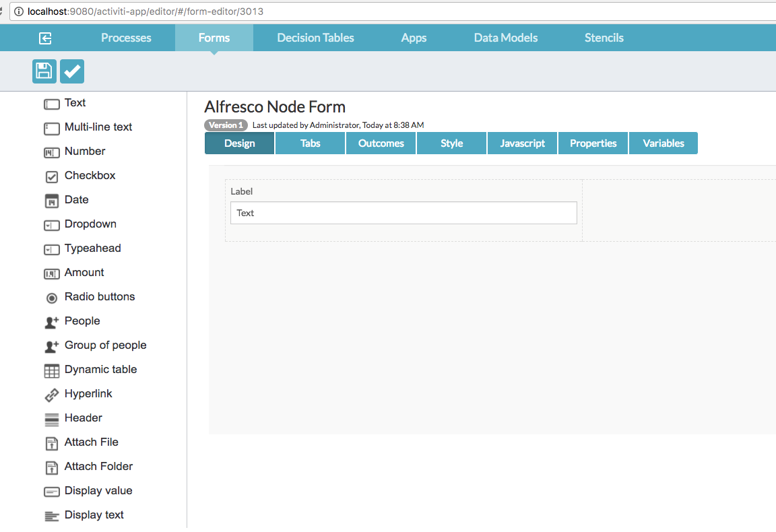Select the Display value palette icon

pyautogui.click(x=52, y=492)
